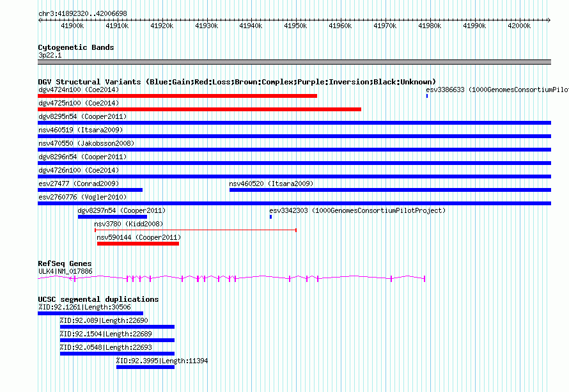Click the ULK4|NM_017886 gene label
The image size is (569, 392).
click(65, 271)
